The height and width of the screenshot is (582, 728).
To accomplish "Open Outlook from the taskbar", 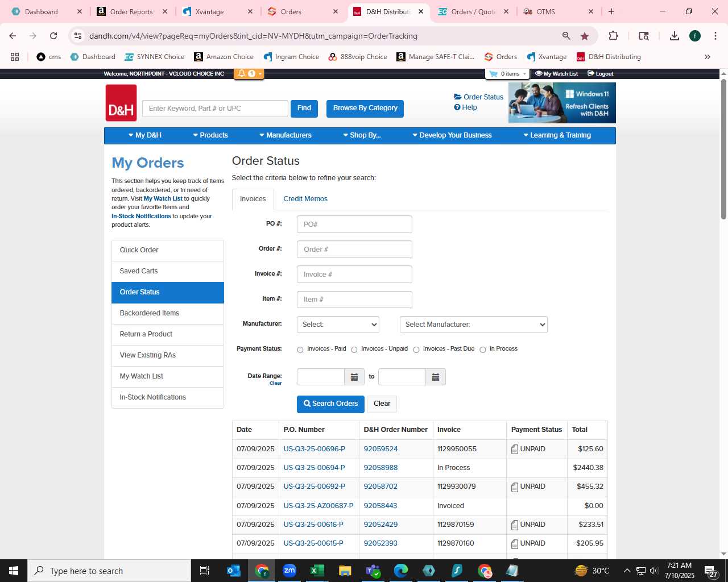I will coord(234,571).
